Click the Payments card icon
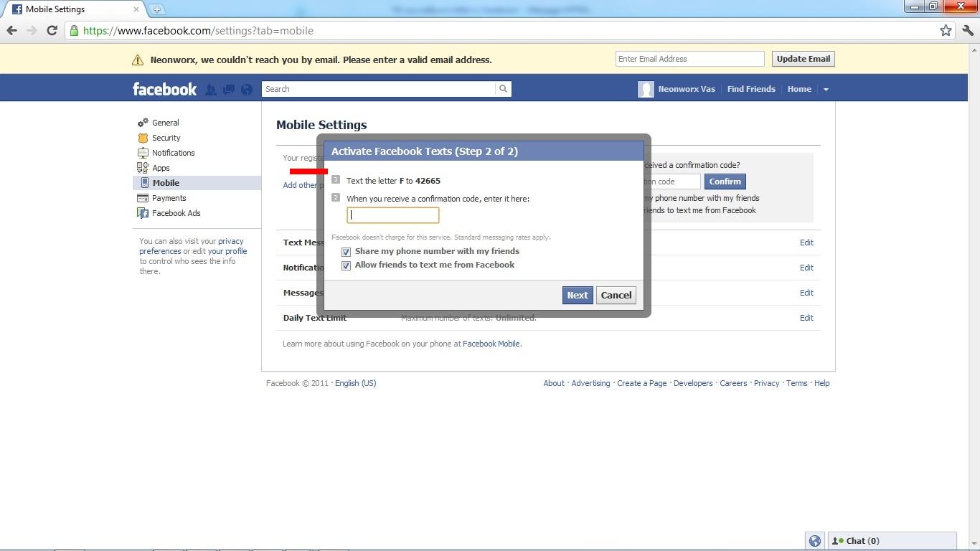The height and width of the screenshot is (551, 980). pyautogui.click(x=143, y=198)
